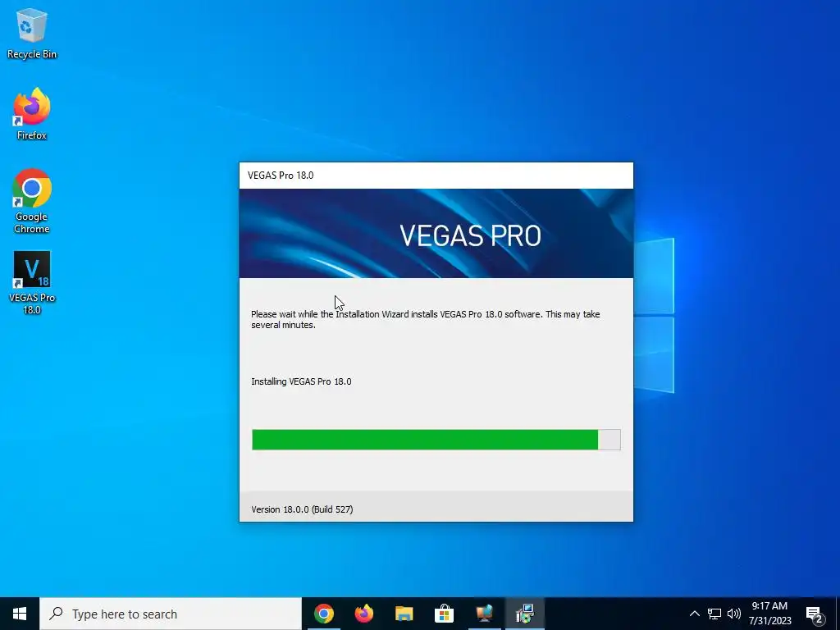Click the VEGAS Pro 18.0 title bar
Screen dimensions: 840x630
[436, 176]
